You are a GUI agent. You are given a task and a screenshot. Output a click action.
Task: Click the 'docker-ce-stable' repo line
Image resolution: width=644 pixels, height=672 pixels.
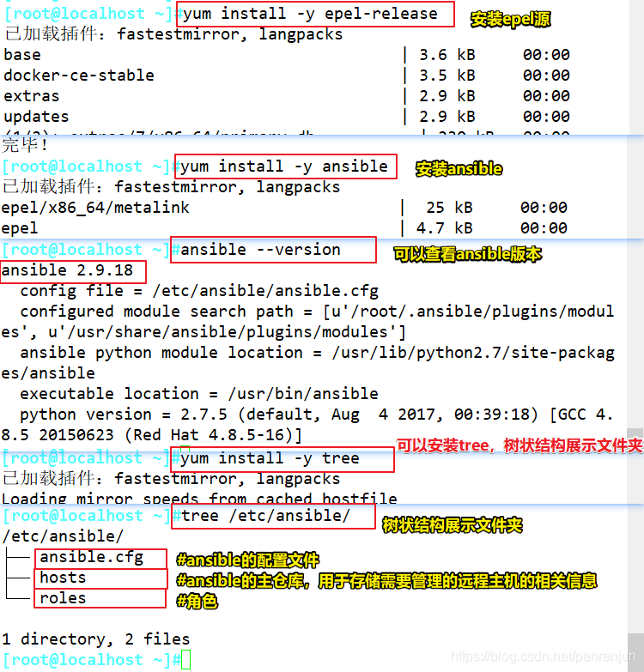tap(79, 76)
